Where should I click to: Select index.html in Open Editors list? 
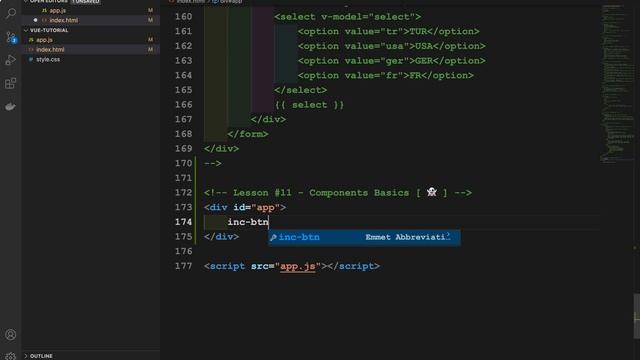[x=64, y=20]
